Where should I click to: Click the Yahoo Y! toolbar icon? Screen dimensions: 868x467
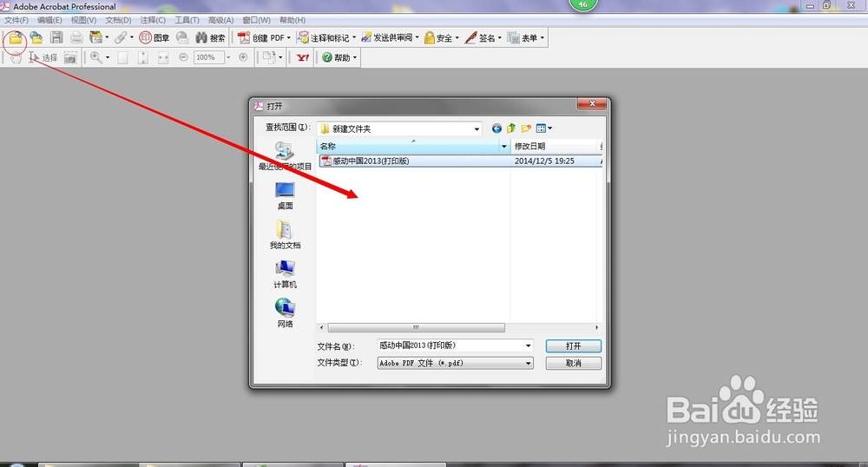pyautogui.click(x=303, y=57)
